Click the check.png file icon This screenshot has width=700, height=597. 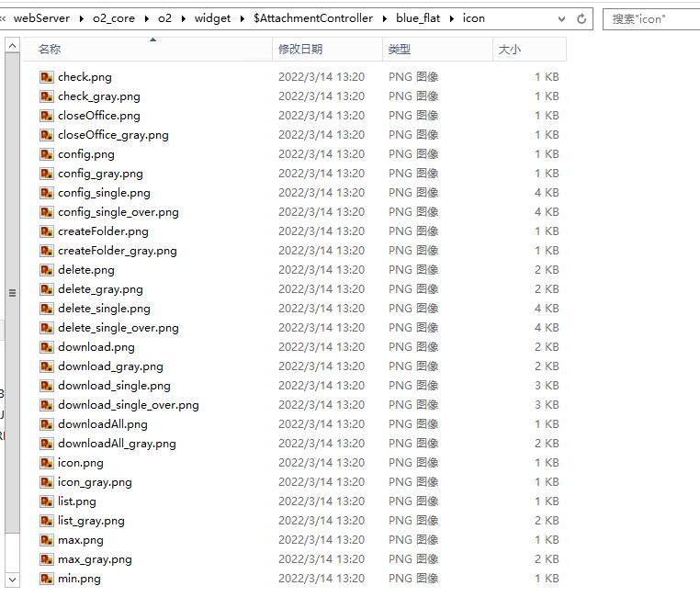47,77
